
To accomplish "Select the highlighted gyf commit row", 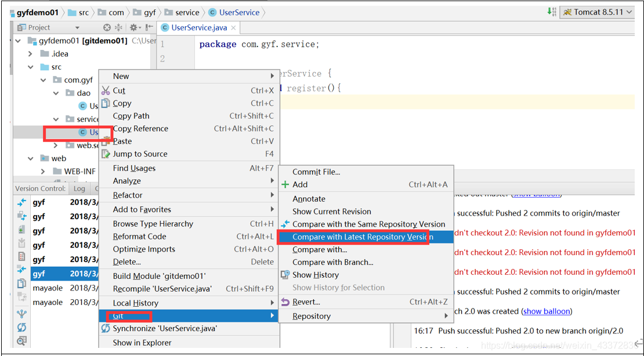I will [x=64, y=274].
